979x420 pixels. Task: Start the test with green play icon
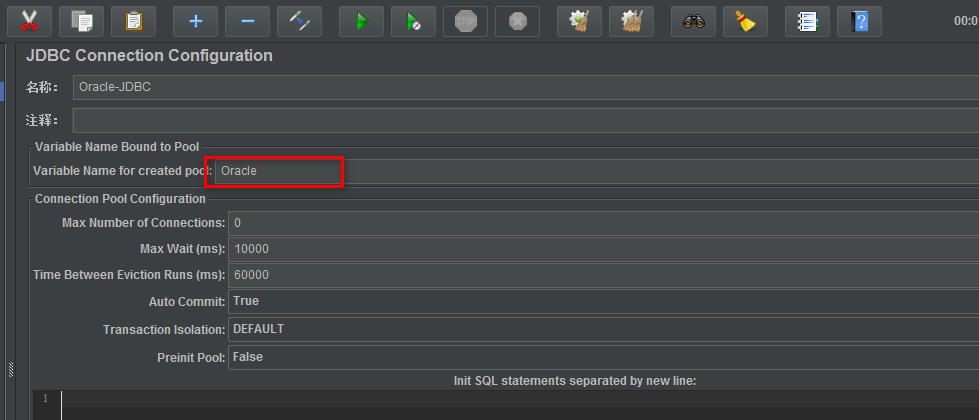click(x=362, y=22)
